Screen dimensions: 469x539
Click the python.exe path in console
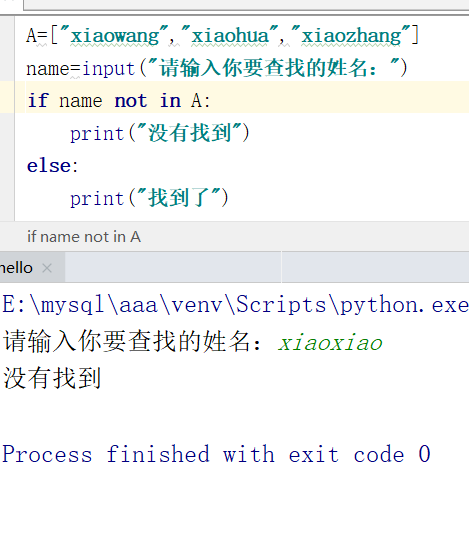click(235, 305)
